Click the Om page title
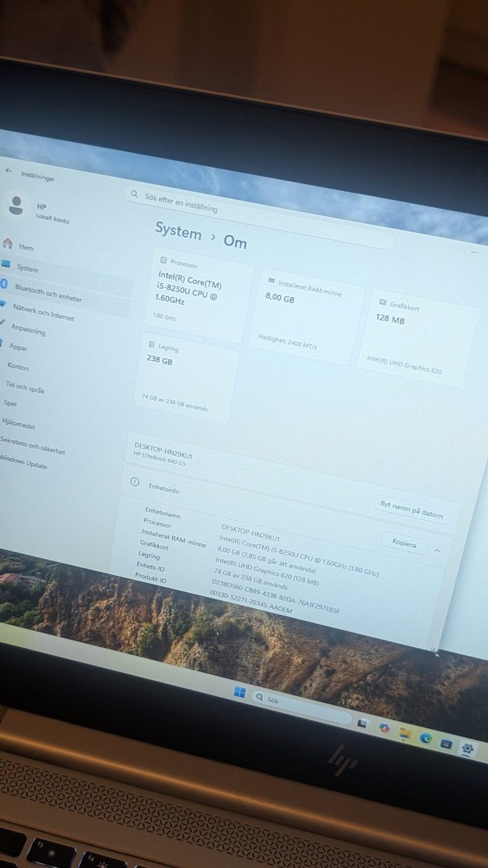 coord(235,241)
